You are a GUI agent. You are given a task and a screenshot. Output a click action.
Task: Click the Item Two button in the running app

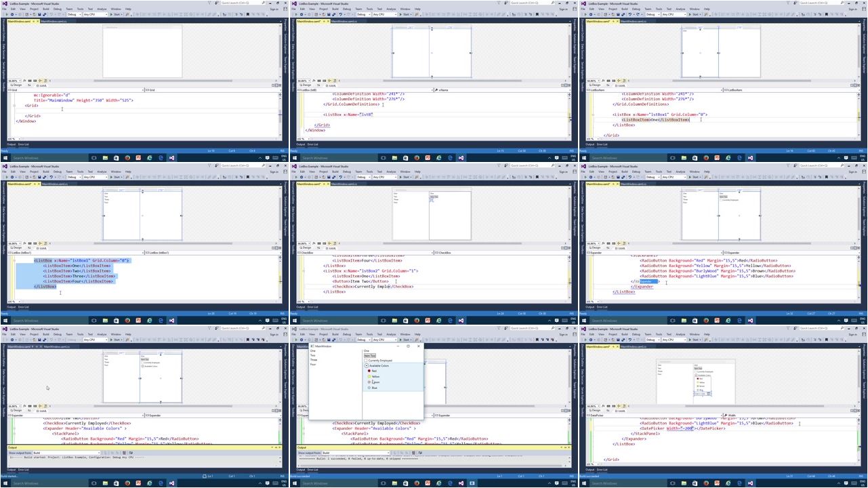tap(370, 355)
